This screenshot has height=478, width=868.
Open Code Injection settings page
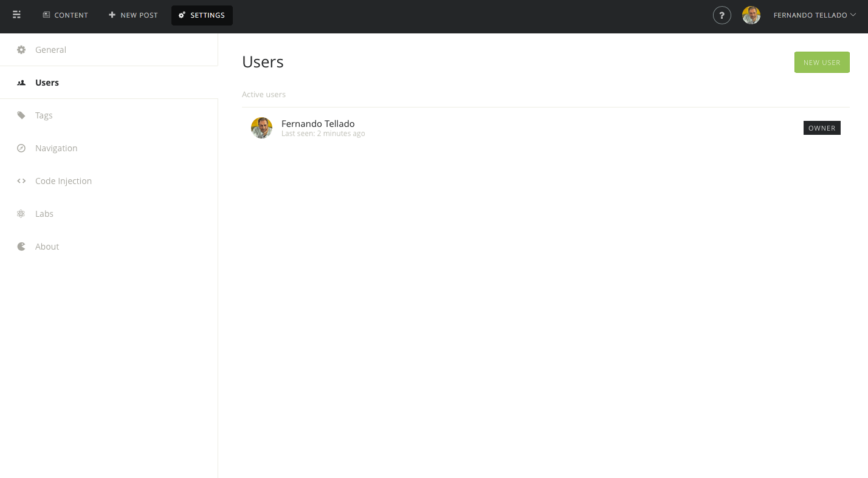point(63,181)
